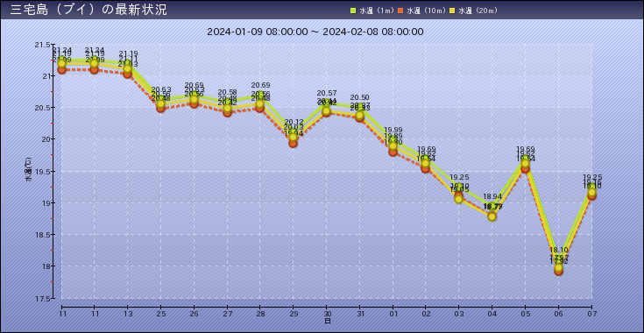
Task: Click the data marker for day 30
Action: pyautogui.click(x=327, y=111)
